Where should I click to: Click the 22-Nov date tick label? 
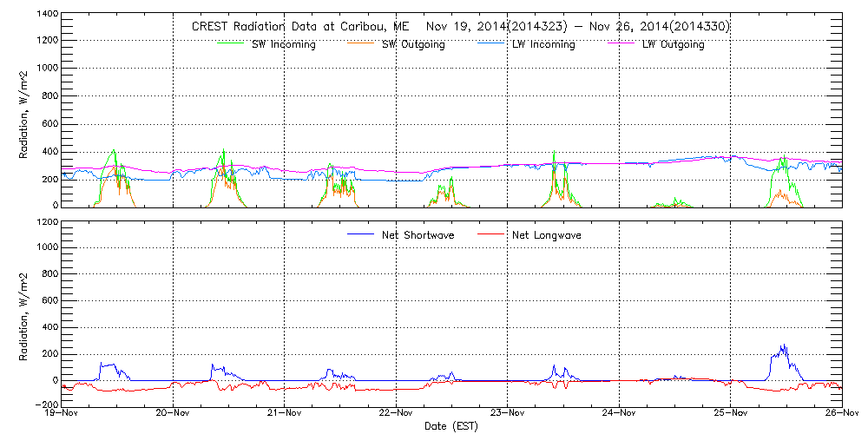tap(396, 414)
